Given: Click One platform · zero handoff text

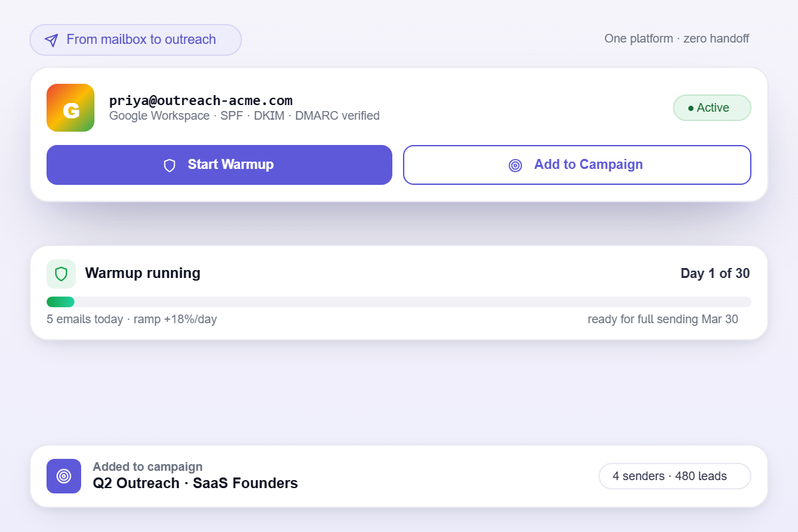Looking at the screenshot, I should click(x=677, y=39).
